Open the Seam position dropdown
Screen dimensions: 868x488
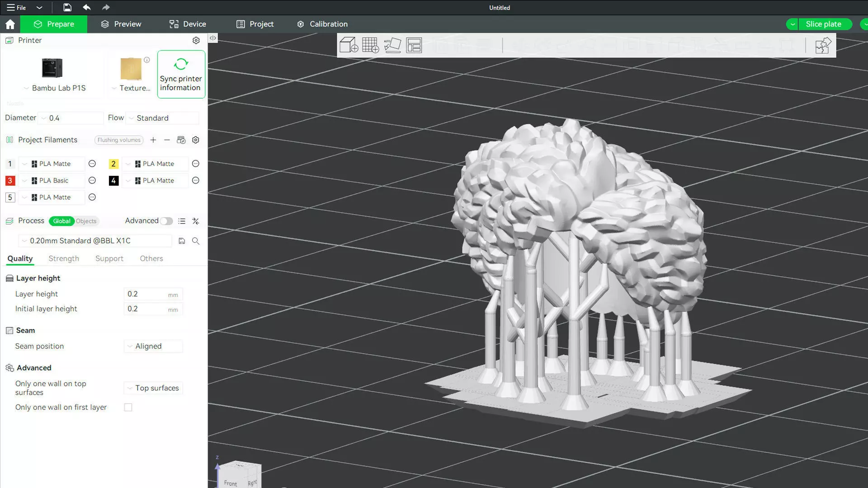[153, 346]
